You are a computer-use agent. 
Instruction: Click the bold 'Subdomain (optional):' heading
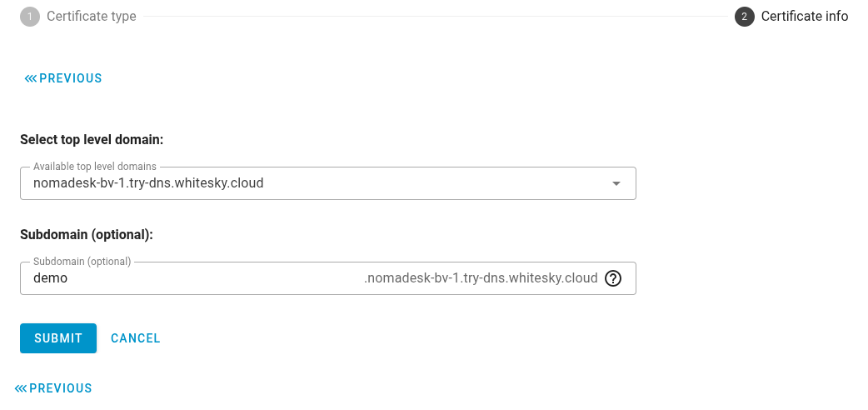(87, 234)
